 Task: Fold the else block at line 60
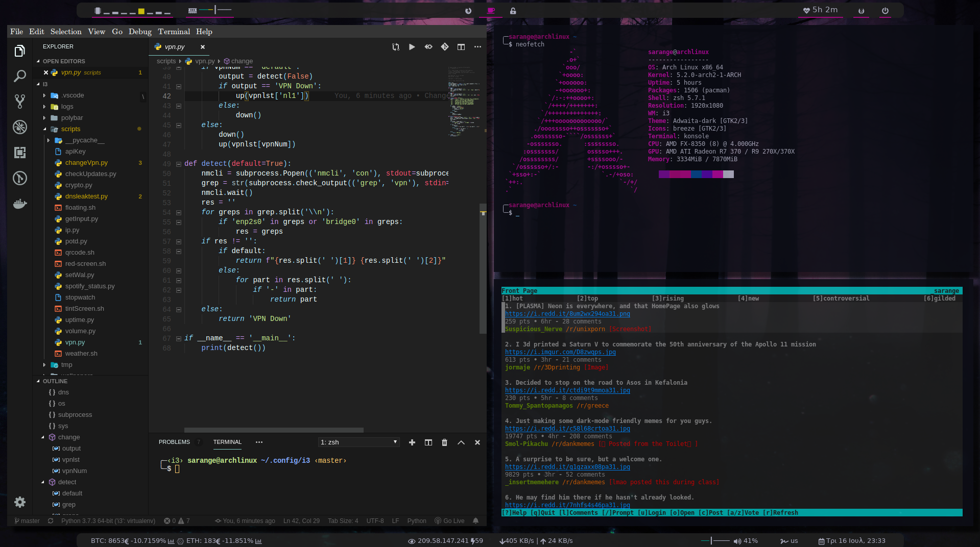pyautogui.click(x=179, y=270)
